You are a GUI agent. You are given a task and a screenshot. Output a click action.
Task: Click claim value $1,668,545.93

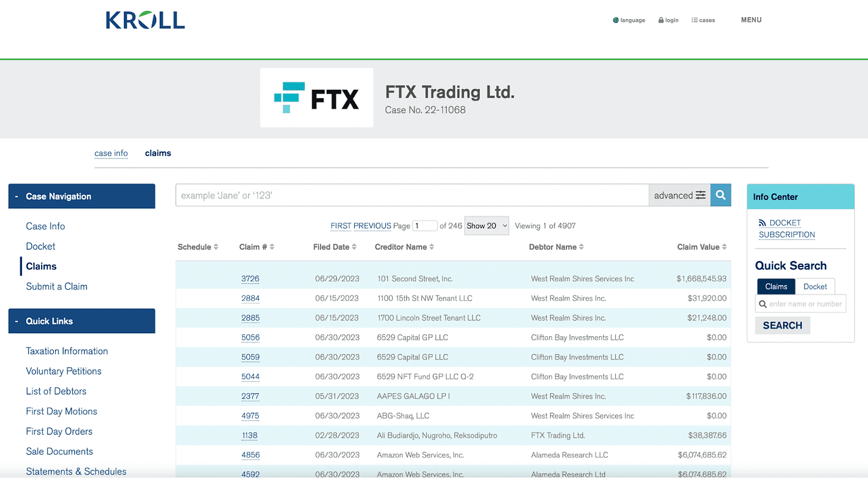(x=702, y=278)
